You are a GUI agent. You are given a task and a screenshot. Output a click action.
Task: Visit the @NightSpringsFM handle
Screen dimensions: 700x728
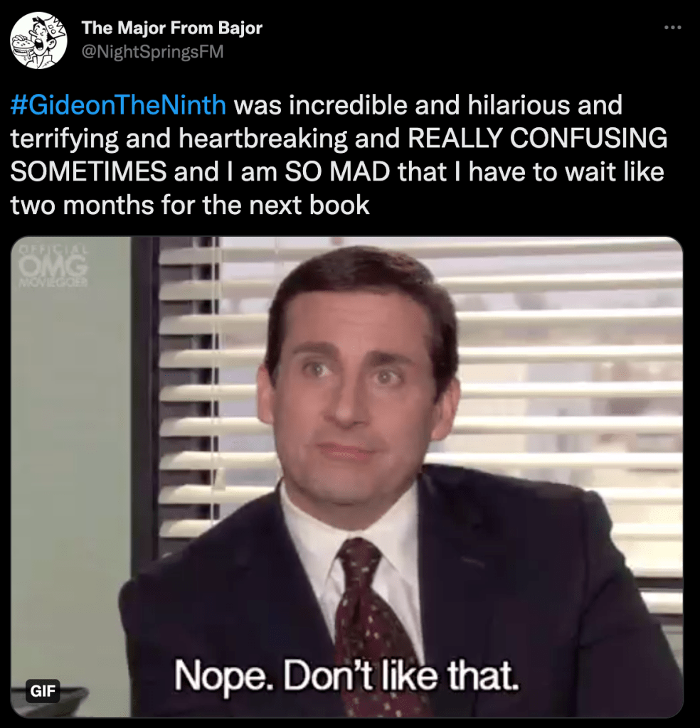(x=152, y=51)
